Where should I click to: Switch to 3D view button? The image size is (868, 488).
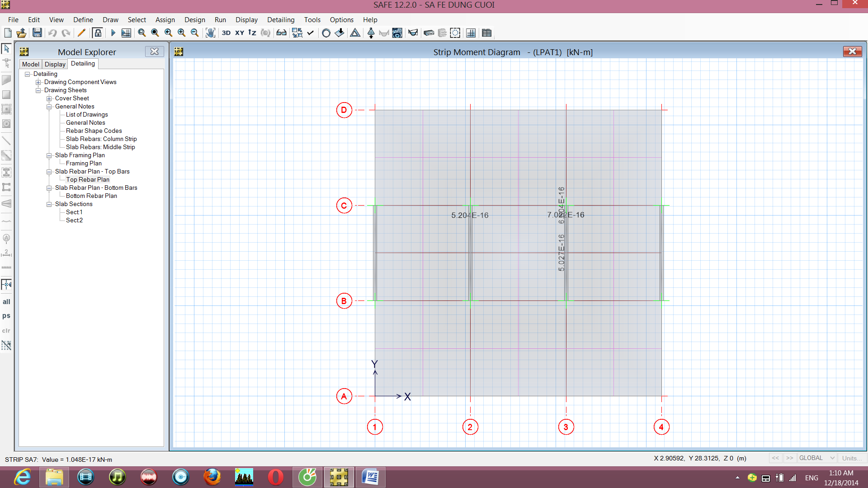[226, 33]
